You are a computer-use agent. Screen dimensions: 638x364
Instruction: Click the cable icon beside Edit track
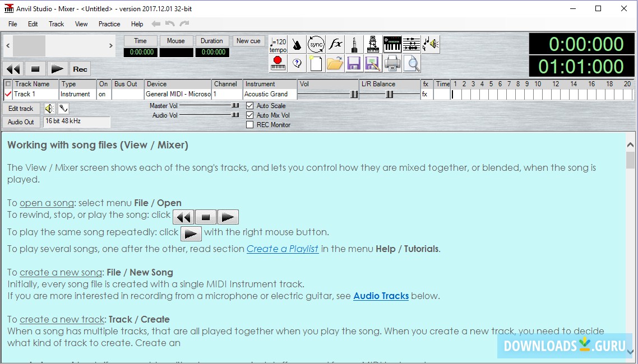63,109
